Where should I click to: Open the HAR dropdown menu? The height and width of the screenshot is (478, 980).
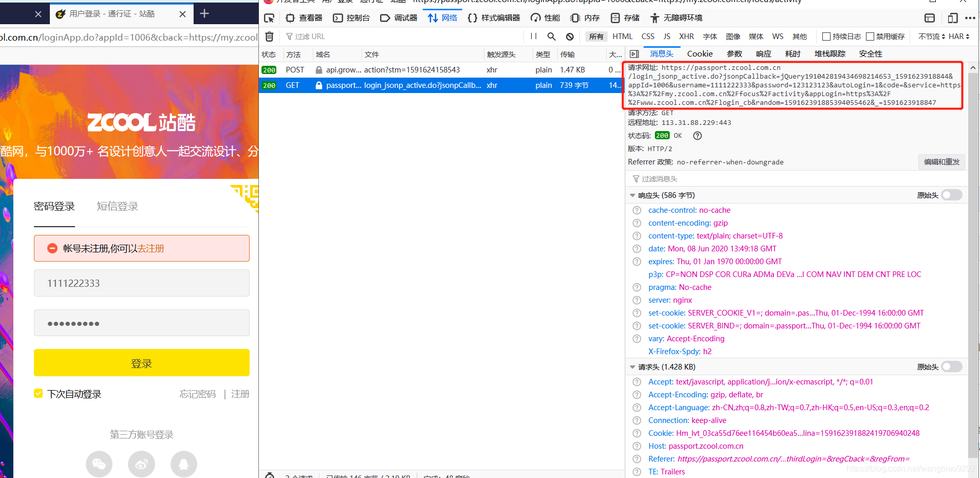click(959, 36)
